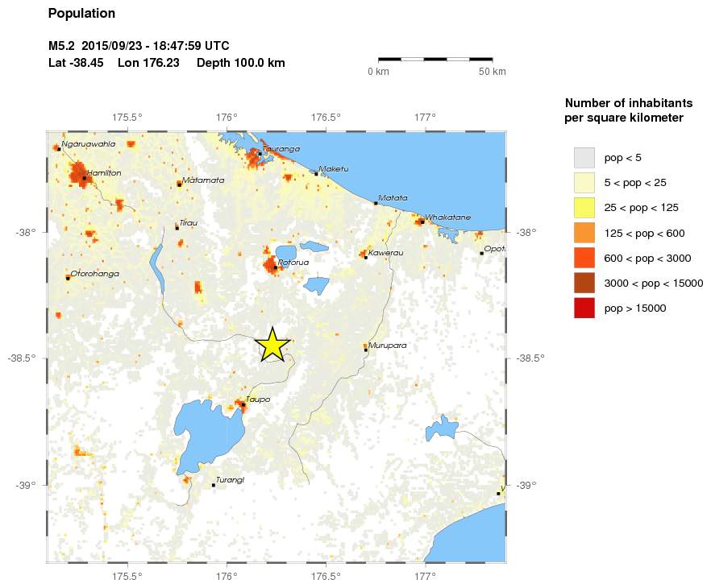Pick the yellow '25 < pop < 125' swatch
The width and height of the screenshot is (711, 588).
point(584,208)
